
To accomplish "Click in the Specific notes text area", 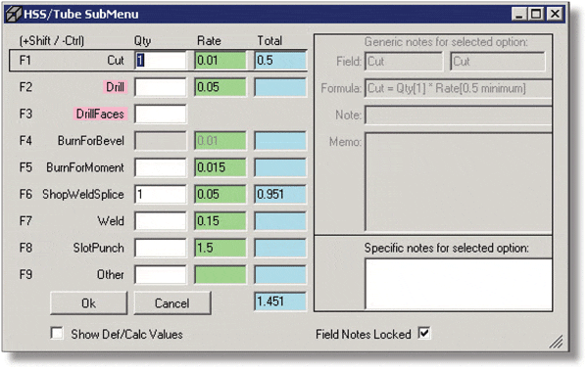I will coord(459,284).
